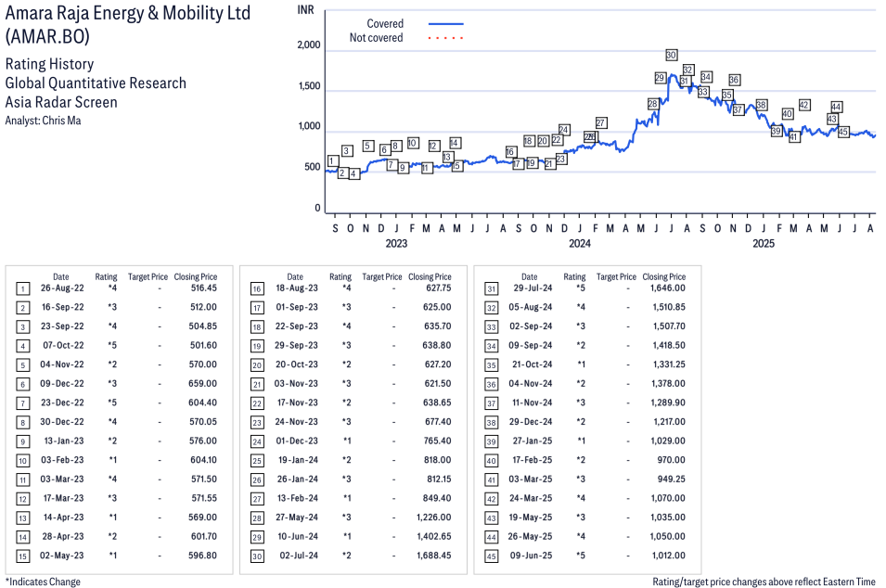
Task: Click the closing price '1,012.00'
Action: [x=669, y=556]
